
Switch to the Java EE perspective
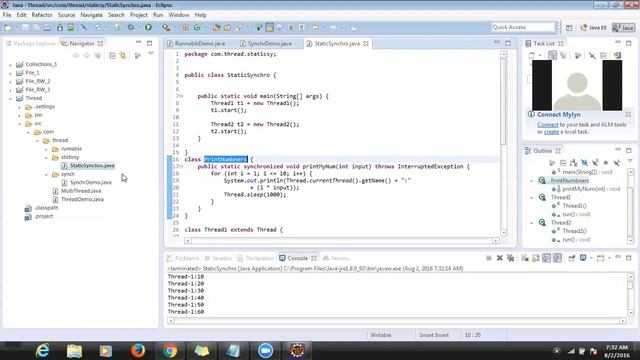(593, 28)
